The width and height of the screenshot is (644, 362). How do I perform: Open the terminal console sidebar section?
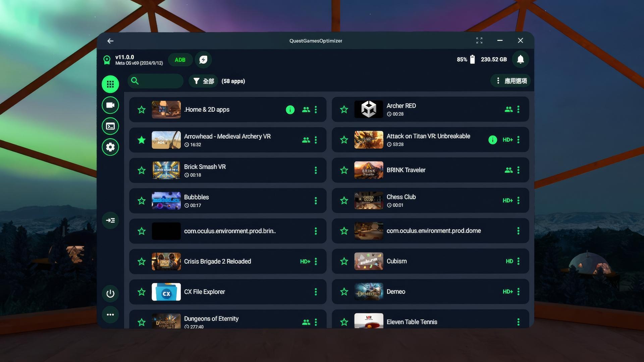(110, 126)
